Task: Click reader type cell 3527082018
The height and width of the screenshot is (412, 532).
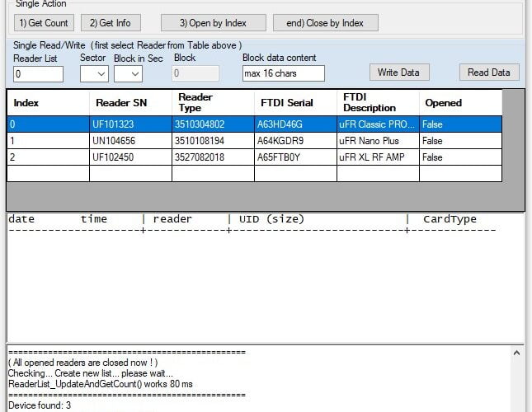Action: click(x=213, y=157)
